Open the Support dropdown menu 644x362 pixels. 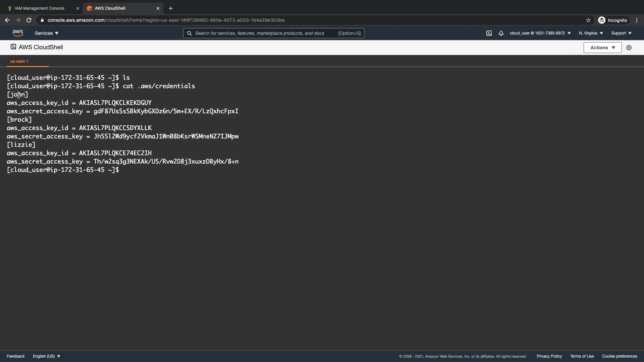coord(621,33)
